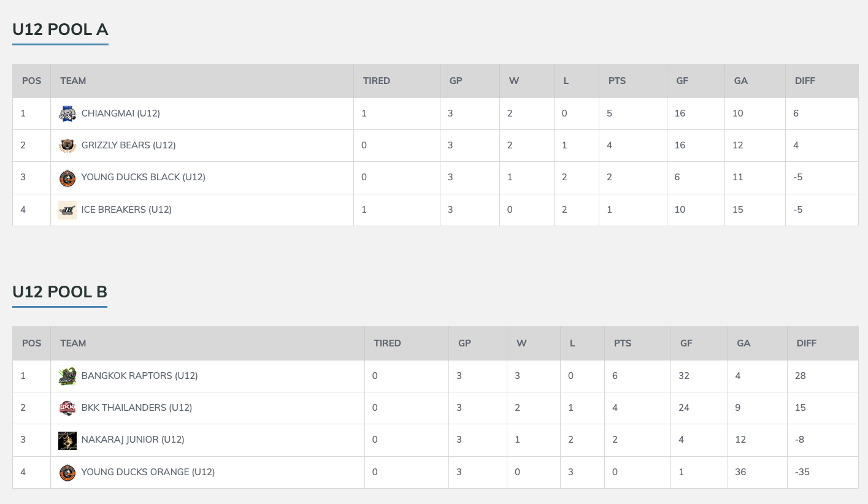Screen dimensions: 868x504
Task: Sort Pool A by DIFF column header
Action: (805, 81)
